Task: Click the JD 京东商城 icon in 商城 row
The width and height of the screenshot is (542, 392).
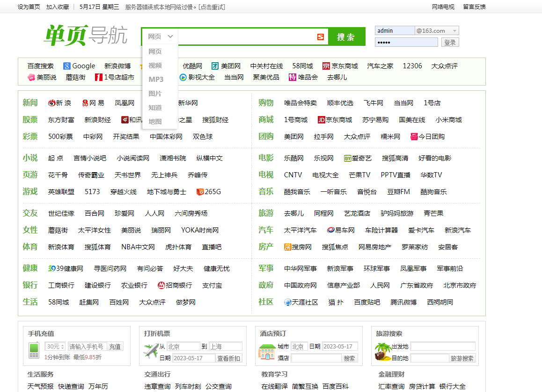Action: (322, 120)
